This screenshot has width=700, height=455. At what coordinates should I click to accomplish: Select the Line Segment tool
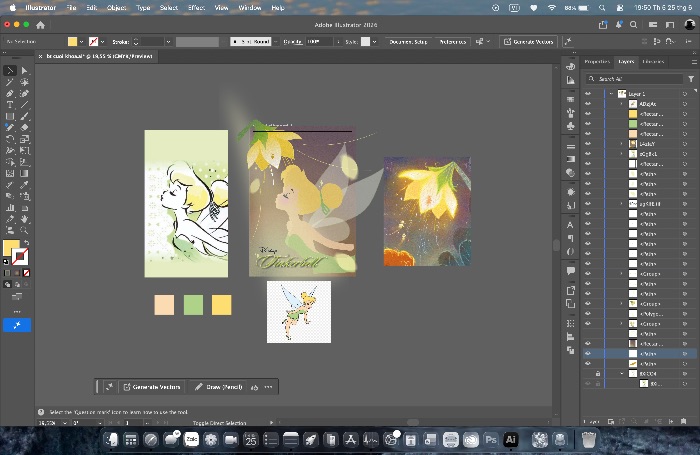click(x=24, y=105)
